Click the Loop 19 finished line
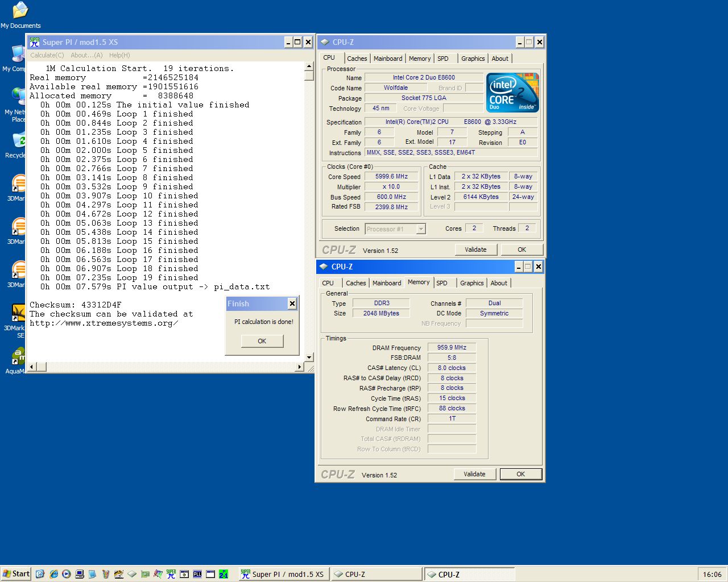 [119, 277]
